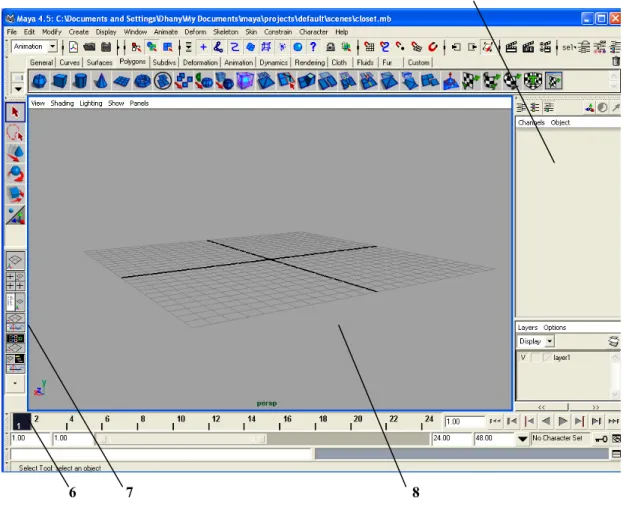Create a polygon cone from shelf
Viewport: 623px width, 510px height.
[101, 81]
